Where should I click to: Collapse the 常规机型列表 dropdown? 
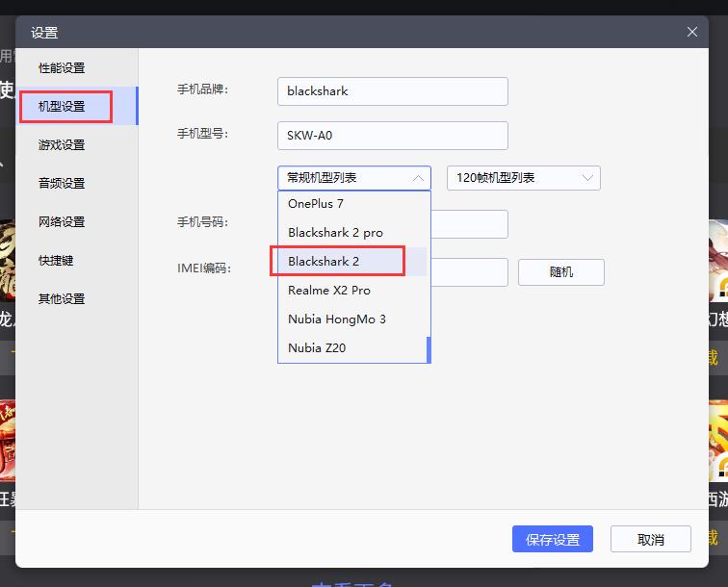click(x=354, y=178)
